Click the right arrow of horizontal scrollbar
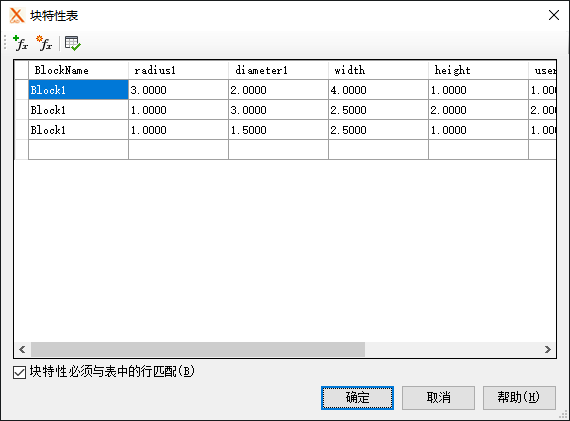Image resolution: width=570 pixels, height=421 pixels. (548, 349)
